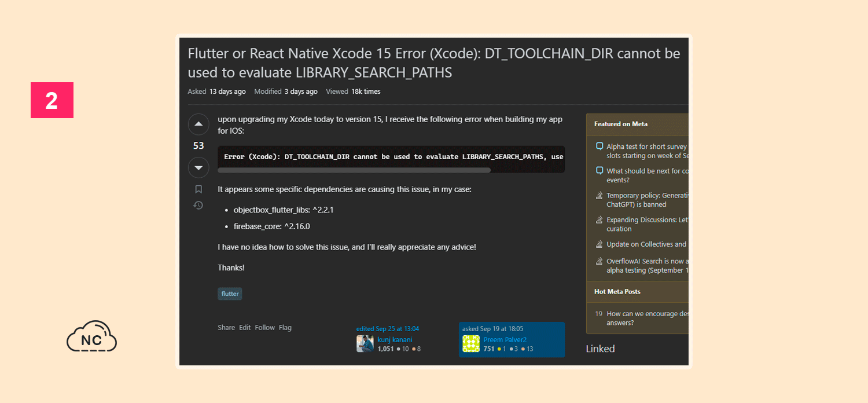Image resolution: width=868 pixels, height=403 pixels.
Task: Open the 'Alpha test for short survey' meta post
Action: tap(647, 151)
